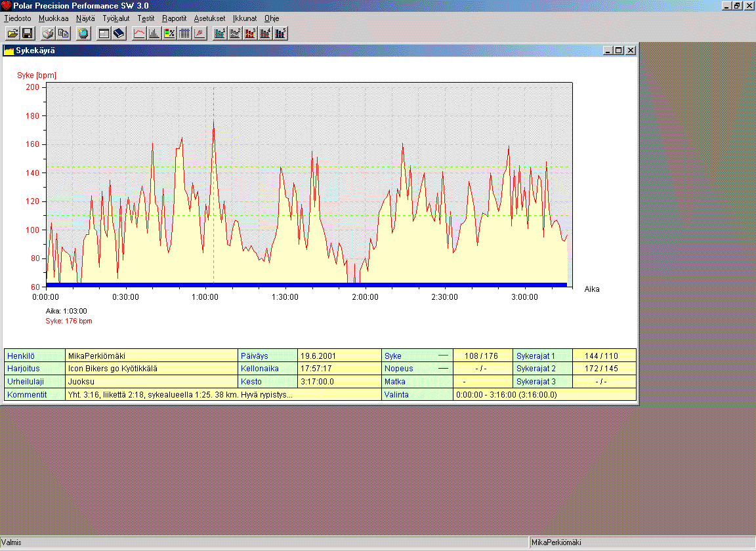Open the blue book diary icon
The height and width of the screenshot is (551, 756).
click(x=119, y=33)
